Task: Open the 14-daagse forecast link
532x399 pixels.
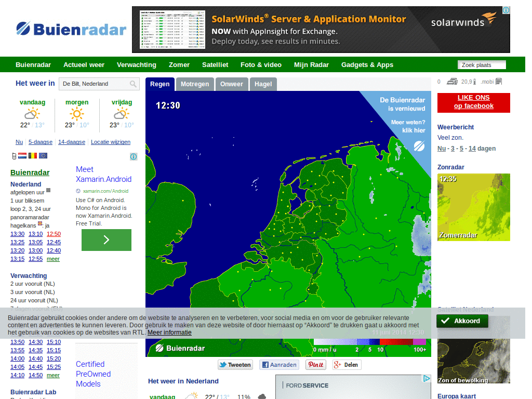Action: pos(72,142)
